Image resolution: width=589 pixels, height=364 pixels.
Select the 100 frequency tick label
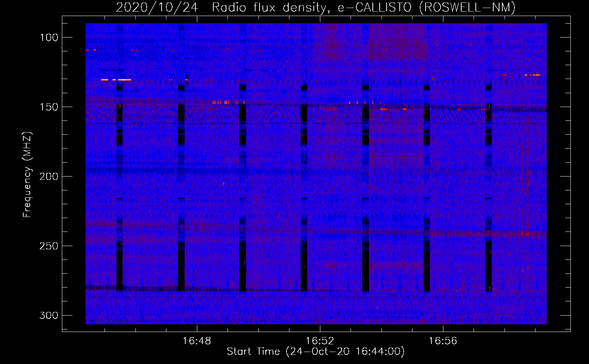tap(49, 37)
